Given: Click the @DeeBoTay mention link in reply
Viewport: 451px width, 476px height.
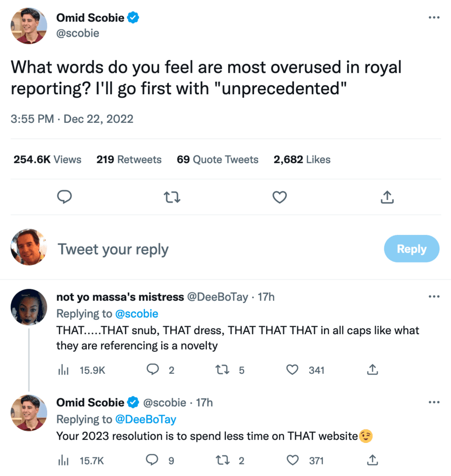Looking at the screenshot, I should pos(146,419).
